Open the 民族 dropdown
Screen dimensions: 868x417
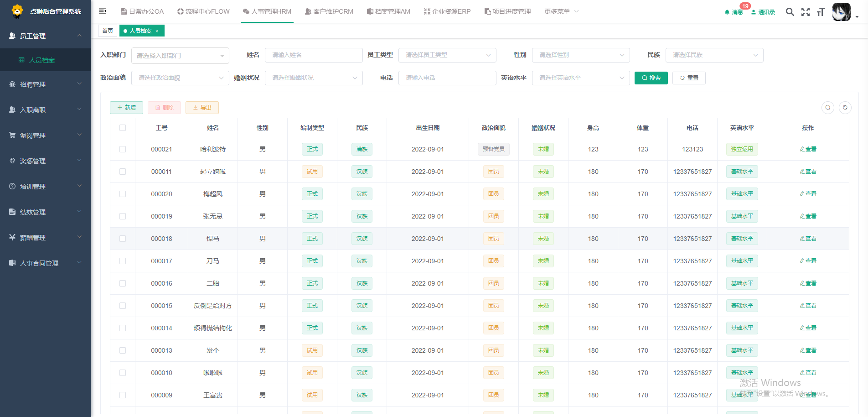pyautogui.click(x=714, y=55)
